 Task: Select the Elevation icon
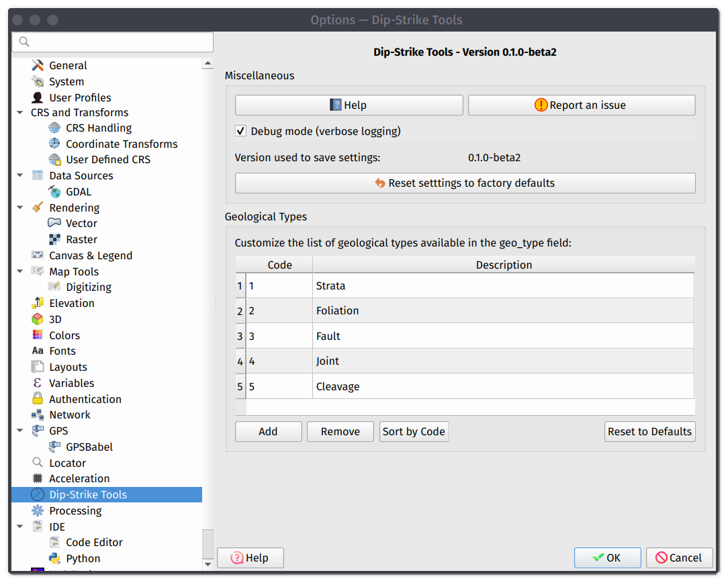click(38, 303)
